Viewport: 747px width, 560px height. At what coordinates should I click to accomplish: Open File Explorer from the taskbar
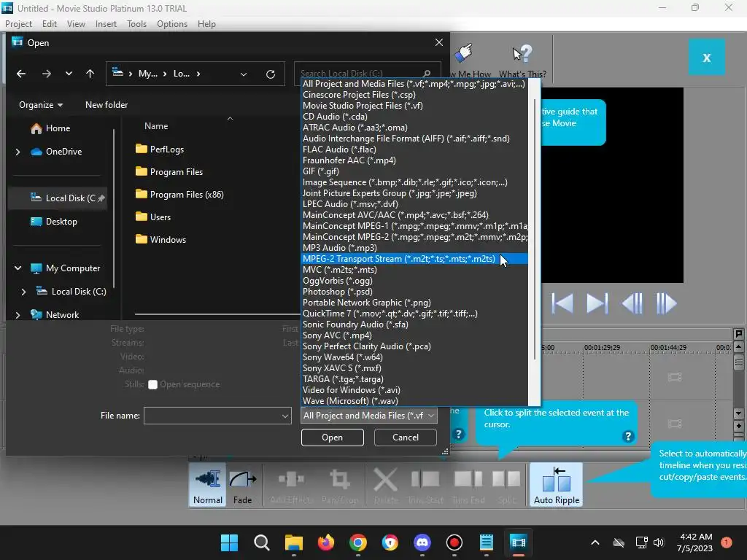pos(293,542)
